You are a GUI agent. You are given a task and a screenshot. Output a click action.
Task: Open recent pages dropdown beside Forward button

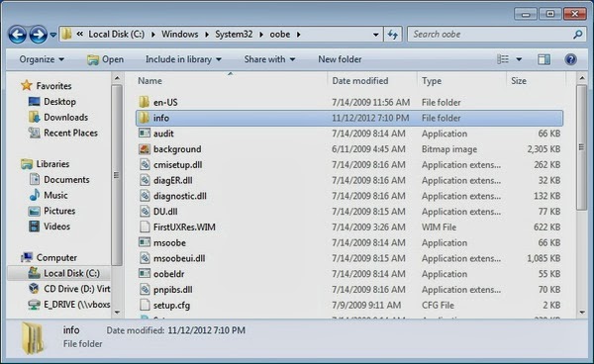[x=53, y=35]
